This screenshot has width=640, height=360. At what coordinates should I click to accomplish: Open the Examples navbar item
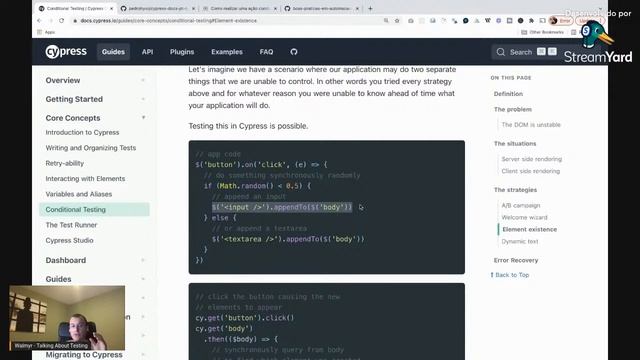(x=227, y=52)
